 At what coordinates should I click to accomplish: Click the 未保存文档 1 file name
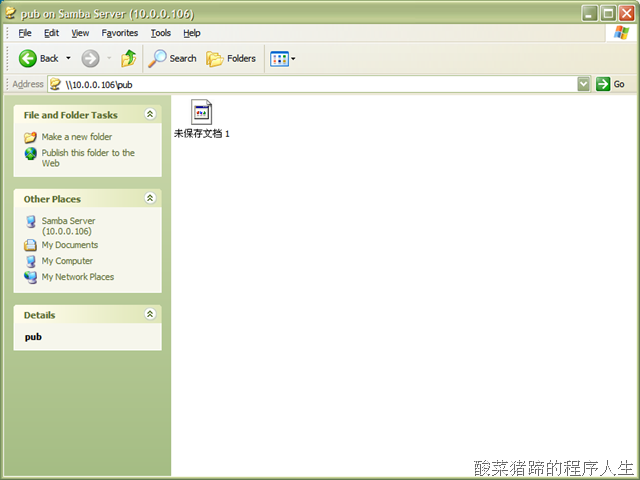tap(202, 133)
